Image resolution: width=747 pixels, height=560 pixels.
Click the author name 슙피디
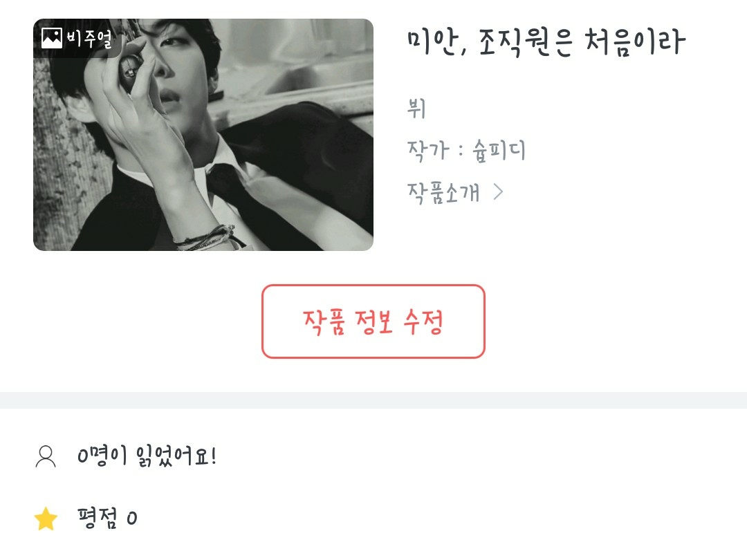pos(498,151)
